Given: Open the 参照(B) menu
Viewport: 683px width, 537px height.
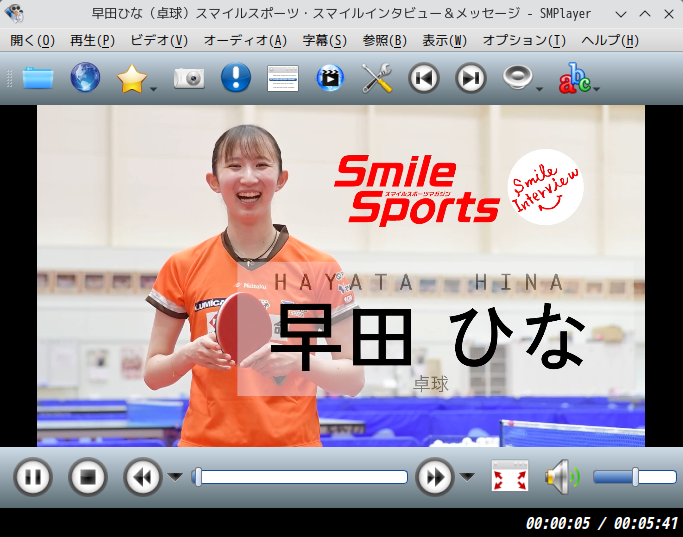Looking at the screenshot, I should click(x=385, y=41).
